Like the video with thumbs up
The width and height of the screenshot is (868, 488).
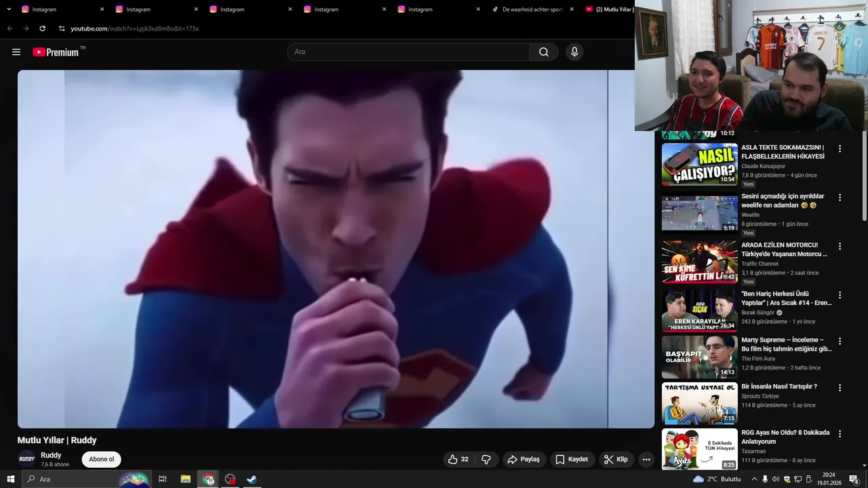coord(458,460)
